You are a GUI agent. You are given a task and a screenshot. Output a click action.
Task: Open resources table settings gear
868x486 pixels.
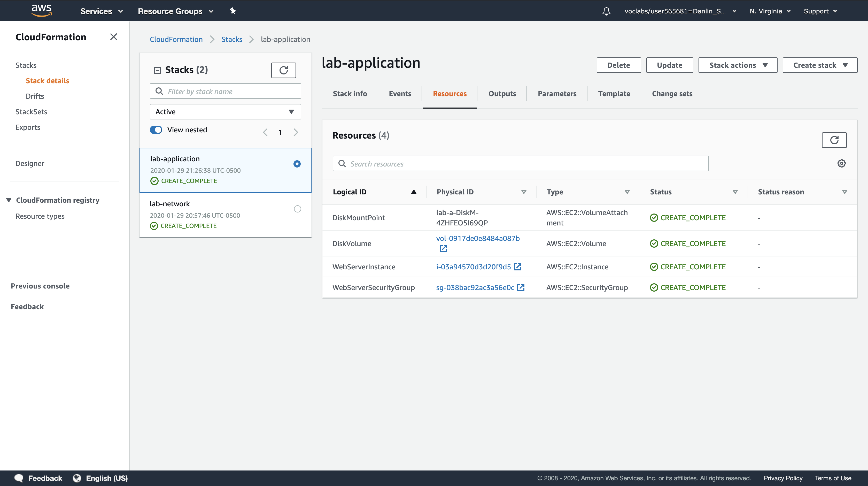point(841,164)
